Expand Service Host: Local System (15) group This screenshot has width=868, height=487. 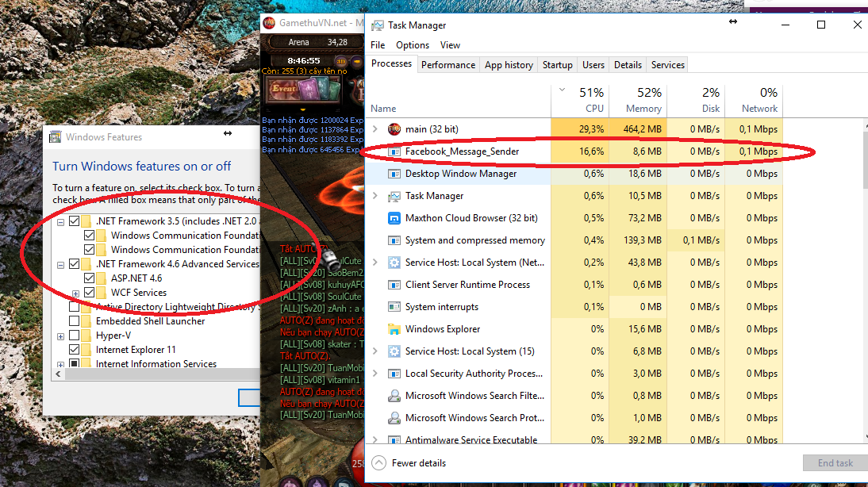click(374, 351)
